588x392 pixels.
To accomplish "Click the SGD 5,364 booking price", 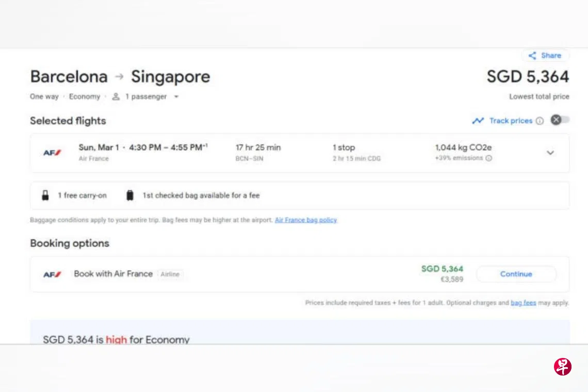I will point(442,269).
